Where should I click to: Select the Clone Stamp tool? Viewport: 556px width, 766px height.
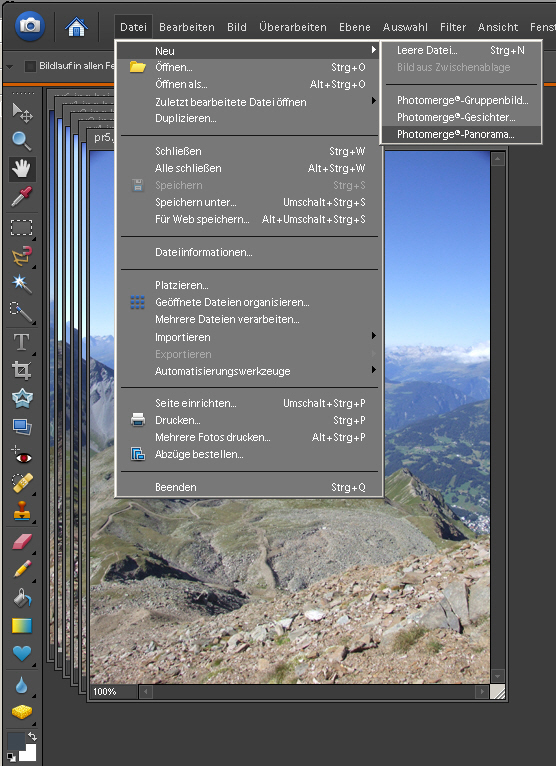coord(21,511)
